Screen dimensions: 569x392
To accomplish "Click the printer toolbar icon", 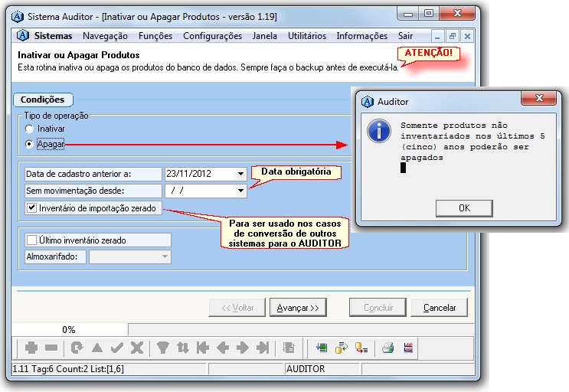I will coord(388,348).
